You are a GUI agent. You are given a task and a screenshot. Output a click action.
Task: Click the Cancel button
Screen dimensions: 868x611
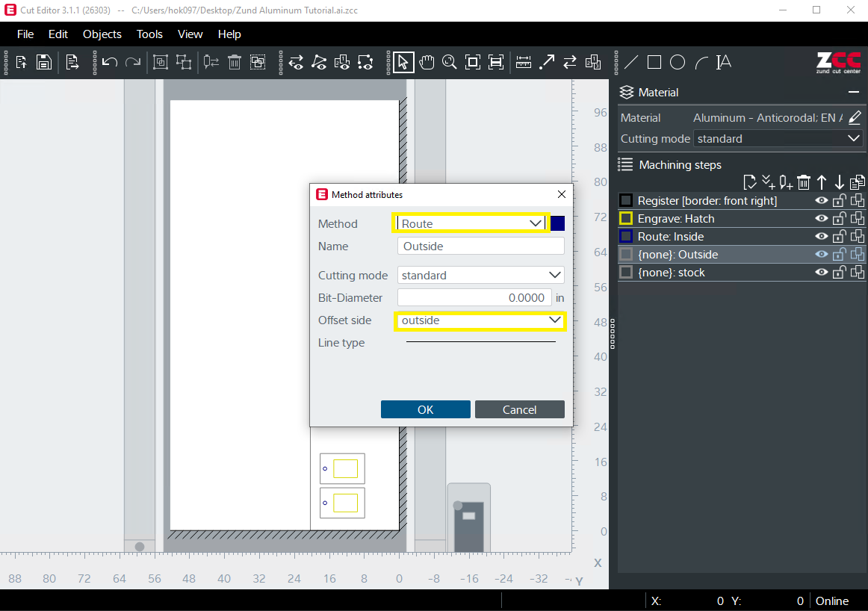(x=519, y=409)
